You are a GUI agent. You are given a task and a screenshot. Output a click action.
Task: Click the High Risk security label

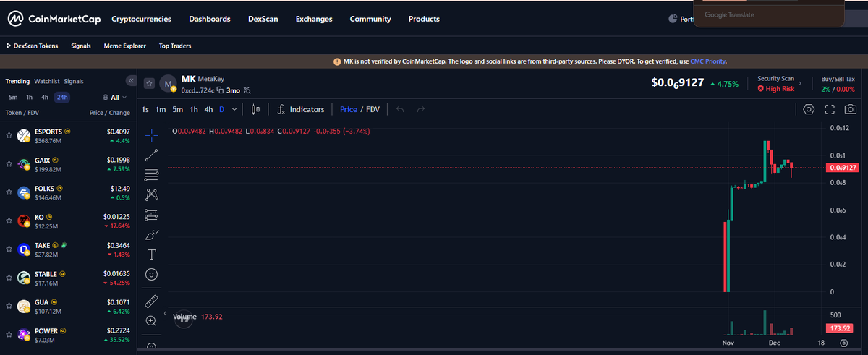pyautogui.click(x=775, y=88)
